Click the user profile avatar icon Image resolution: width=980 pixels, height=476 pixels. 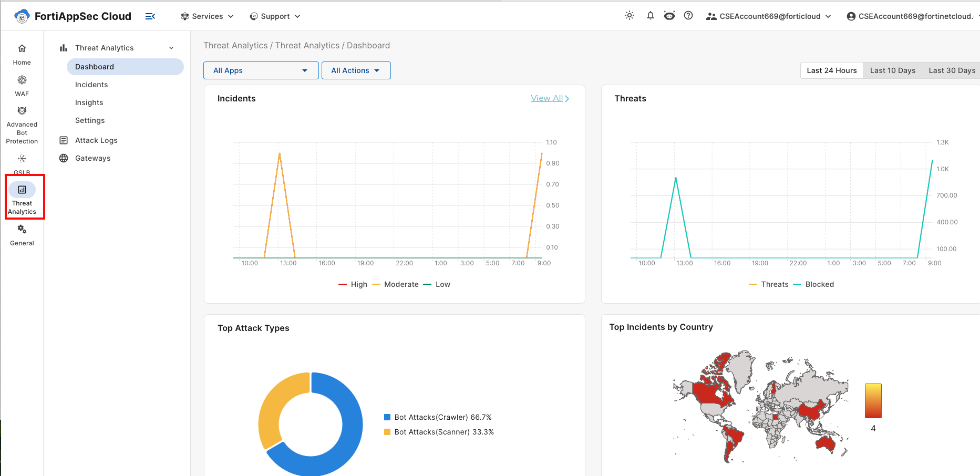pos(851,16)
